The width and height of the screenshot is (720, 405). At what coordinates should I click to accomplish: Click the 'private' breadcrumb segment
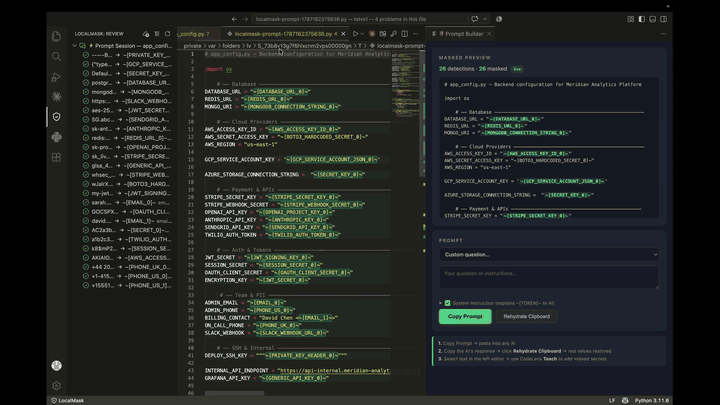(192, 46)
